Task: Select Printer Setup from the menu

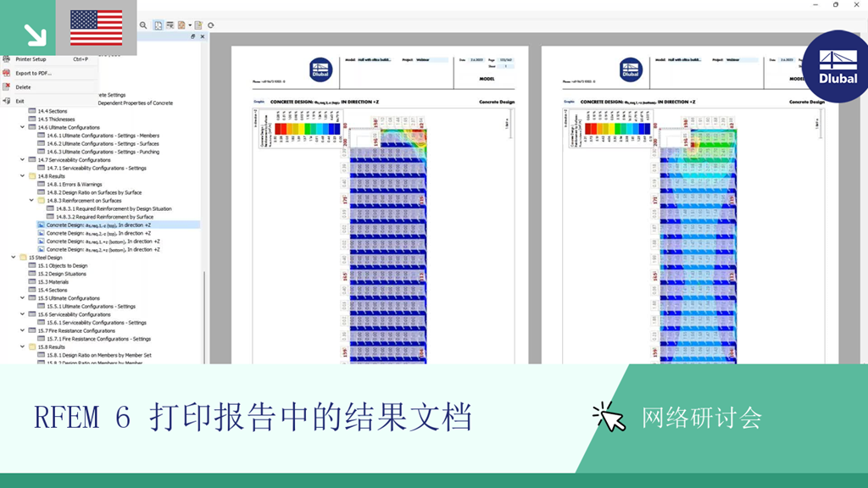Action: [x=31, y=59]
